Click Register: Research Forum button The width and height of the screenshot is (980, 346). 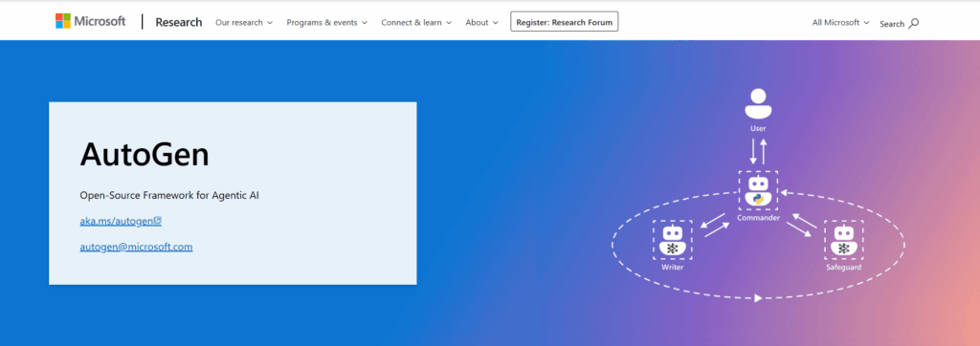tap(565, 21)
